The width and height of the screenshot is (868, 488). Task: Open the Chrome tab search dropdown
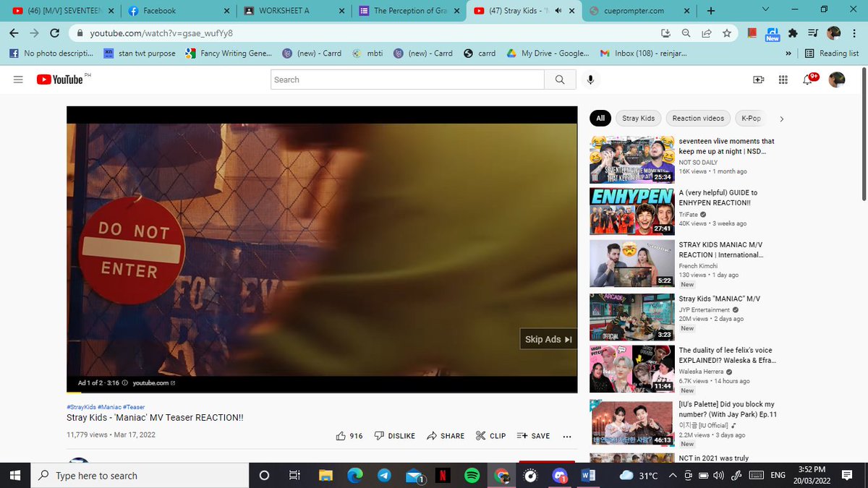[766, 9]
